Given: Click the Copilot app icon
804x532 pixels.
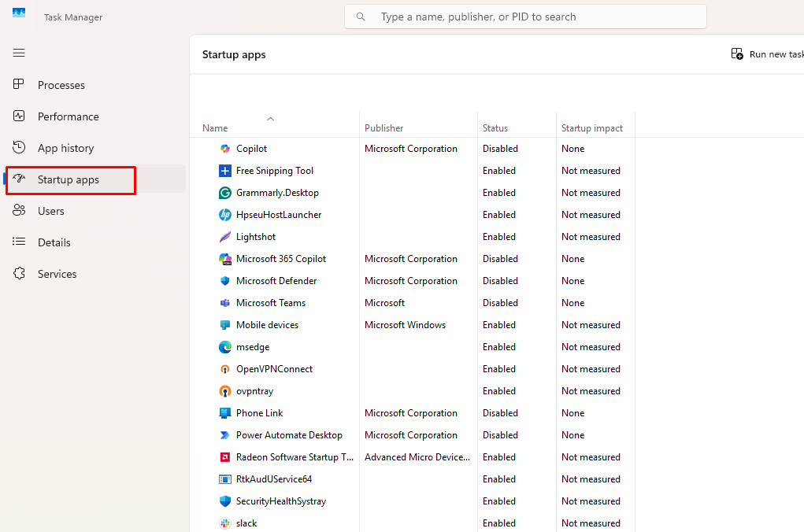Looking at the screenshot, I should pos(225,149).
